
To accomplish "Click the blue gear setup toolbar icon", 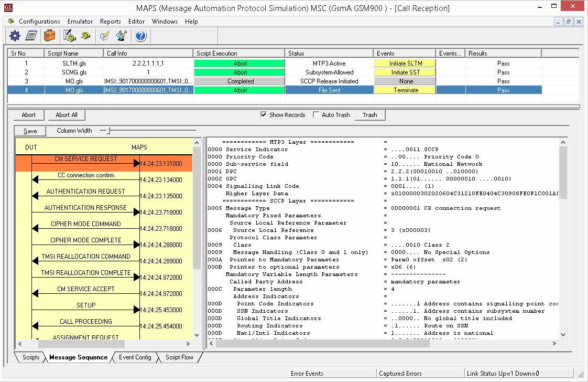I will pos(15,36).
